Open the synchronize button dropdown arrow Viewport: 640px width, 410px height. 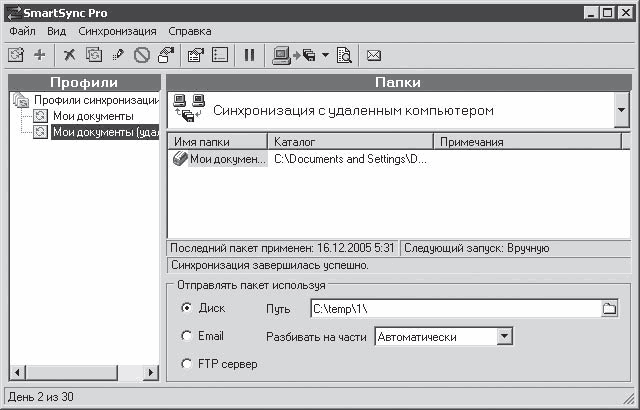[x=325, y=55]
